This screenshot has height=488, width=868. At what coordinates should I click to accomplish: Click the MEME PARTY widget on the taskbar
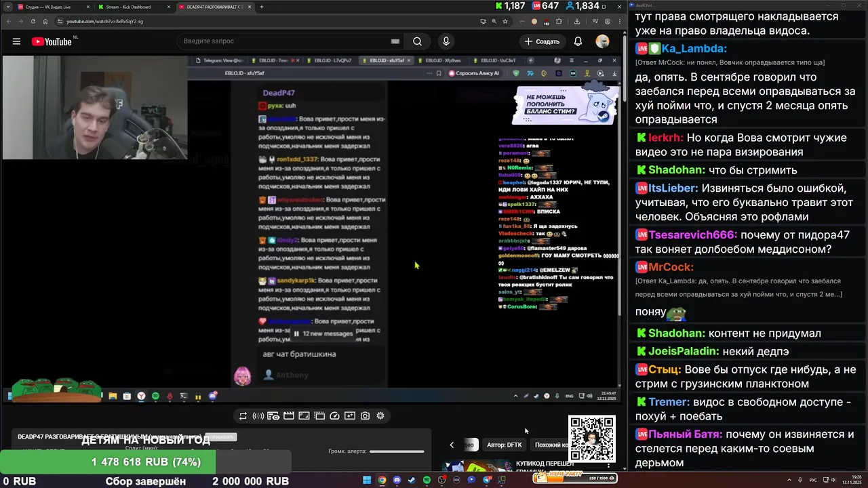(574, 478)
